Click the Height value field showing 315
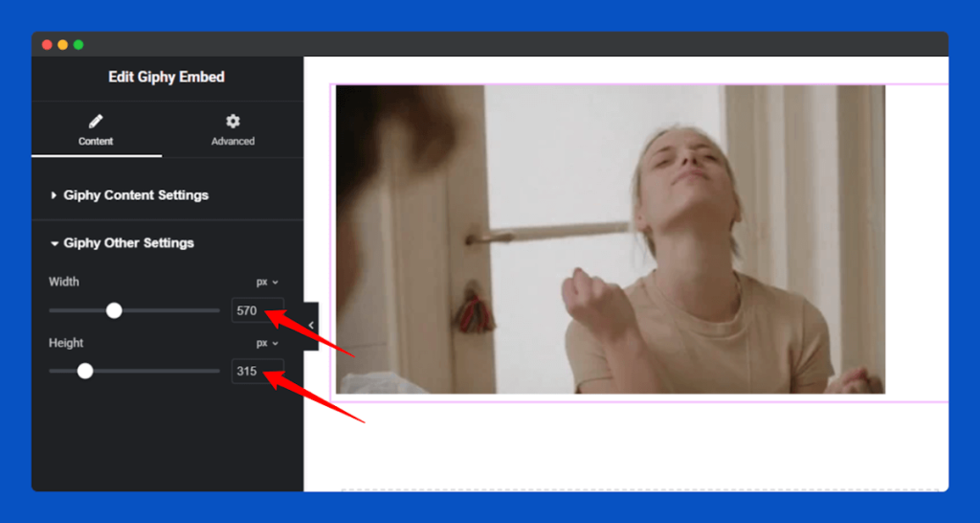 click(257, 371)
